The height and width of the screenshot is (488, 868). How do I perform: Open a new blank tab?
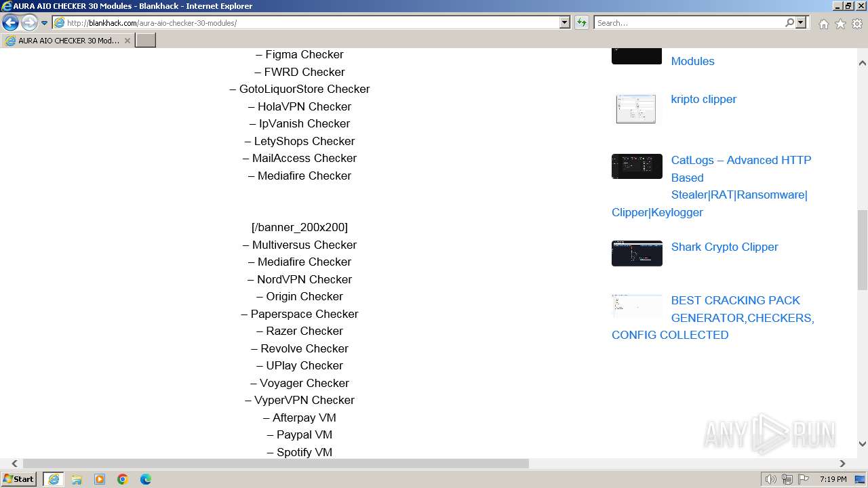(146, 41)
